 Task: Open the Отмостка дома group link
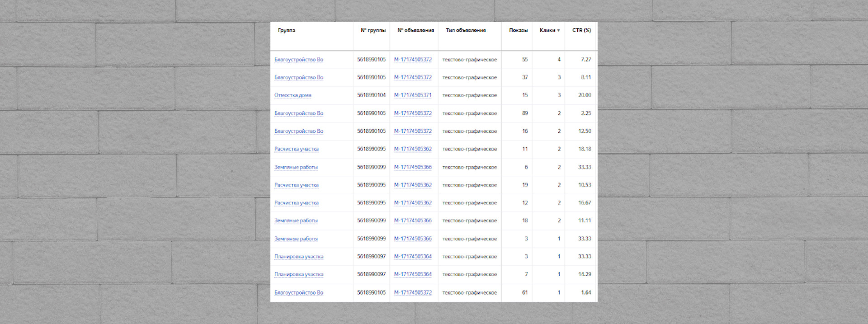[x=292, y=95]
